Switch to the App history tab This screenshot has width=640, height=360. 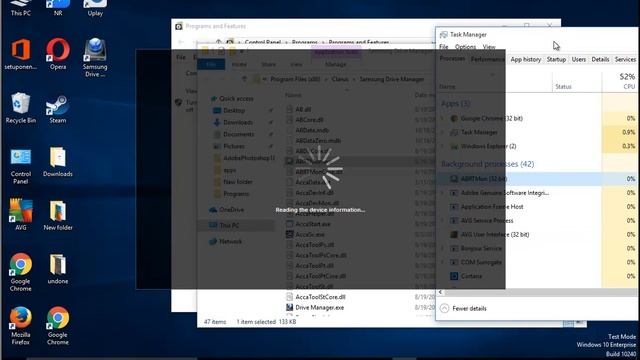coord(526,60)
